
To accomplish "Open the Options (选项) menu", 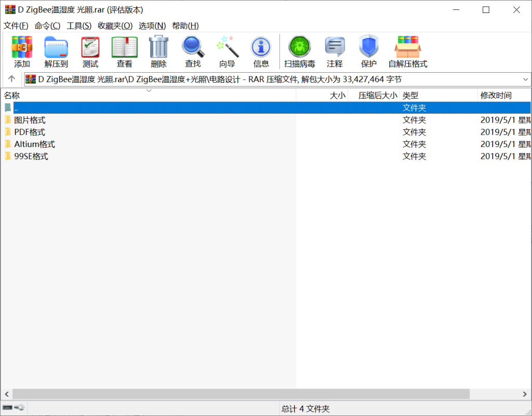I will coord(152,25).
